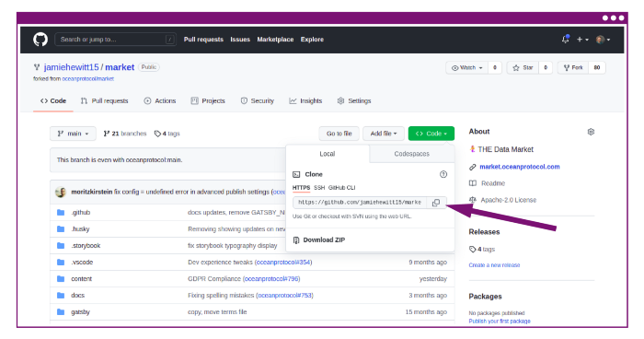The image size is (644, 339).
Task: Select the HTTPS clone option
Action: 301,188
